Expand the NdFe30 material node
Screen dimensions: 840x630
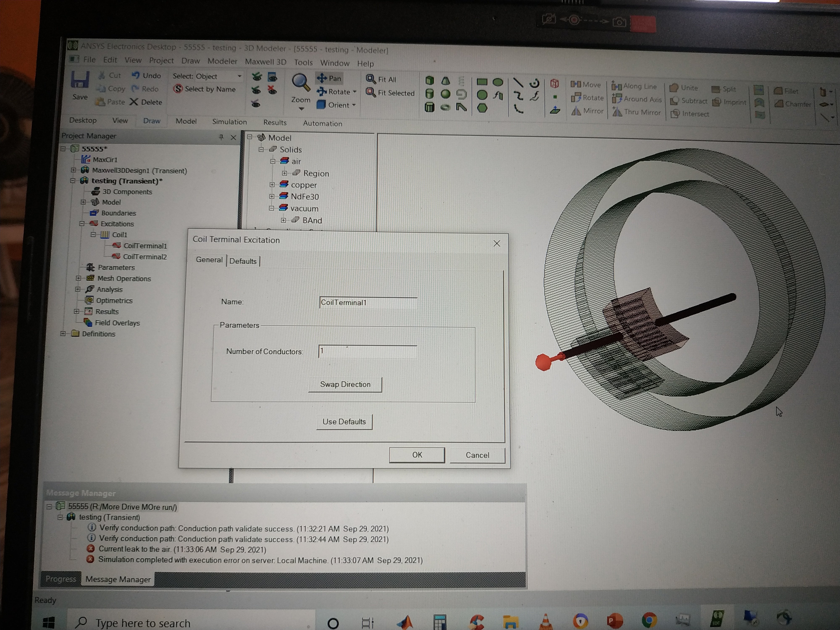272,196
